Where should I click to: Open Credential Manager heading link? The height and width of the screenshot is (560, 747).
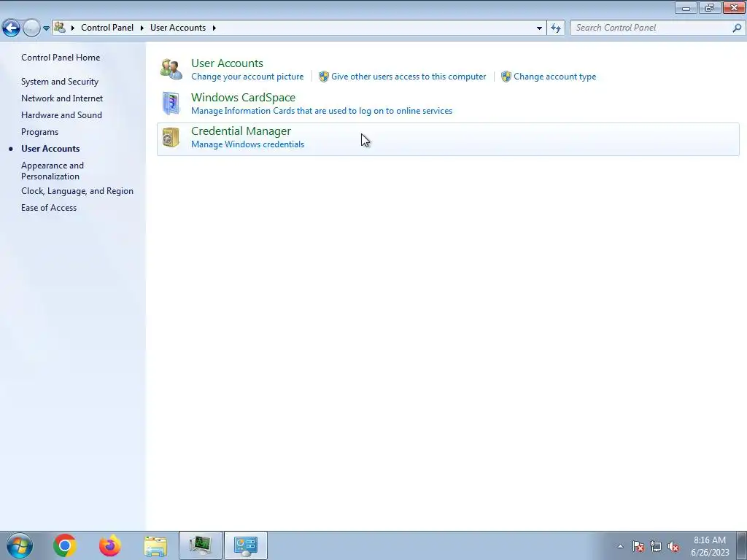tap(241, 131)
